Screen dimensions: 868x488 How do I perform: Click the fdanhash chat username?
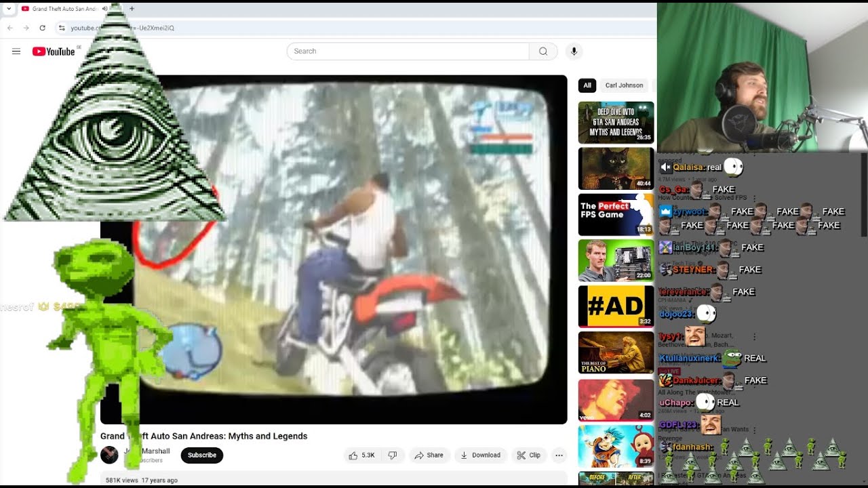(692, 447)
